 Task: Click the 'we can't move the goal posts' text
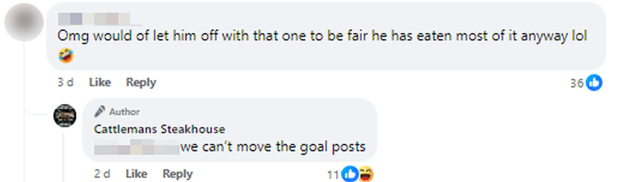click(x=273, y=147)
